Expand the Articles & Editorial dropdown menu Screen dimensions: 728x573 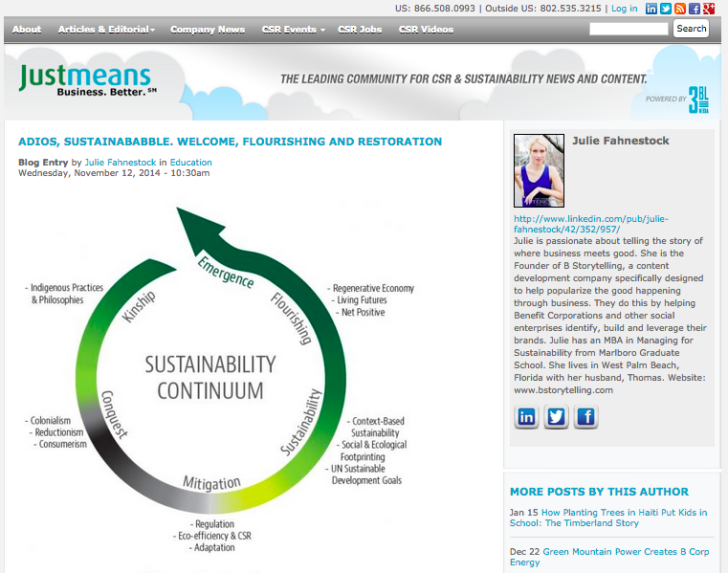[x=106, y=30]
